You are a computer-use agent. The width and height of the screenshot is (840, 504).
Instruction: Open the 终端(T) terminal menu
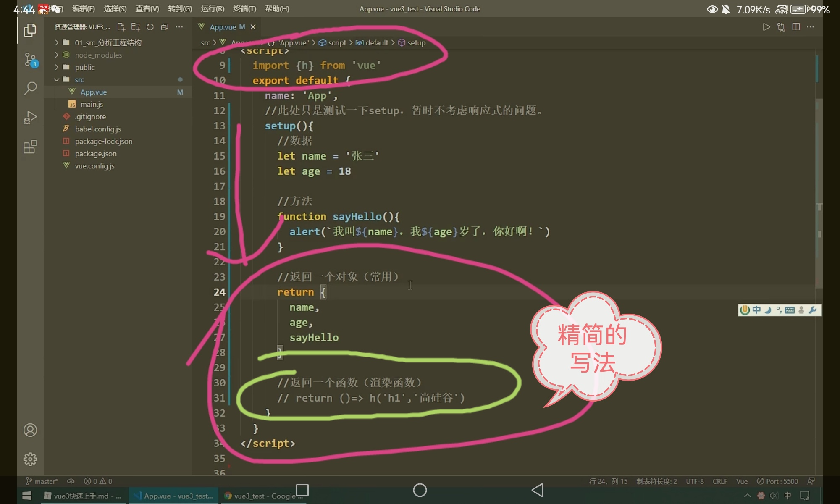[244, 8]
